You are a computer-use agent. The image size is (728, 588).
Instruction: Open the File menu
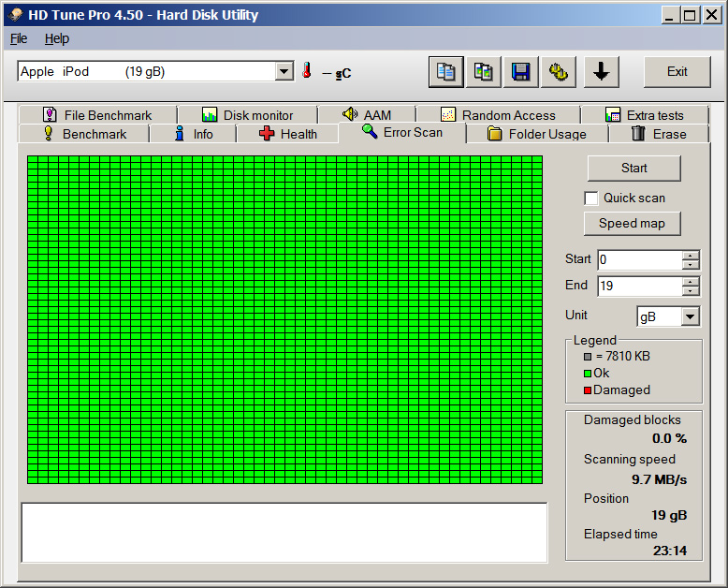(x=19, y=38)
